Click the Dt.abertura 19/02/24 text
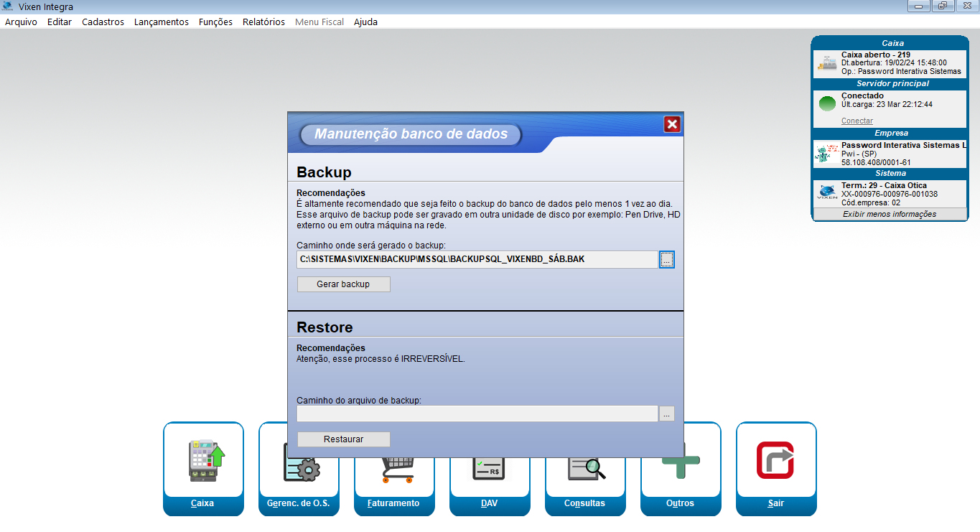Image resolution: width=980 pixels, height=532 pixels. tap(894, 62)
